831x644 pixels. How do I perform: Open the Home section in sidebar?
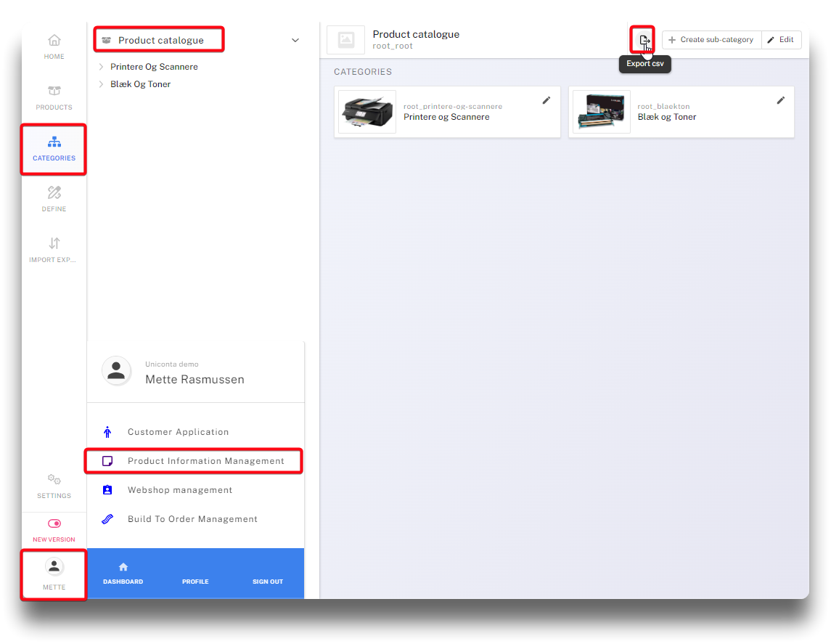click(x=54, y=46)
